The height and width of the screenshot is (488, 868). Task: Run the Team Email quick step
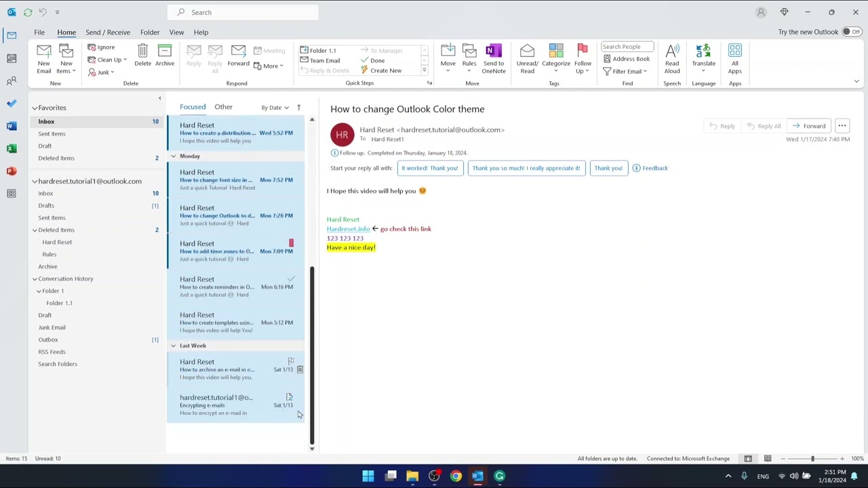320,60
